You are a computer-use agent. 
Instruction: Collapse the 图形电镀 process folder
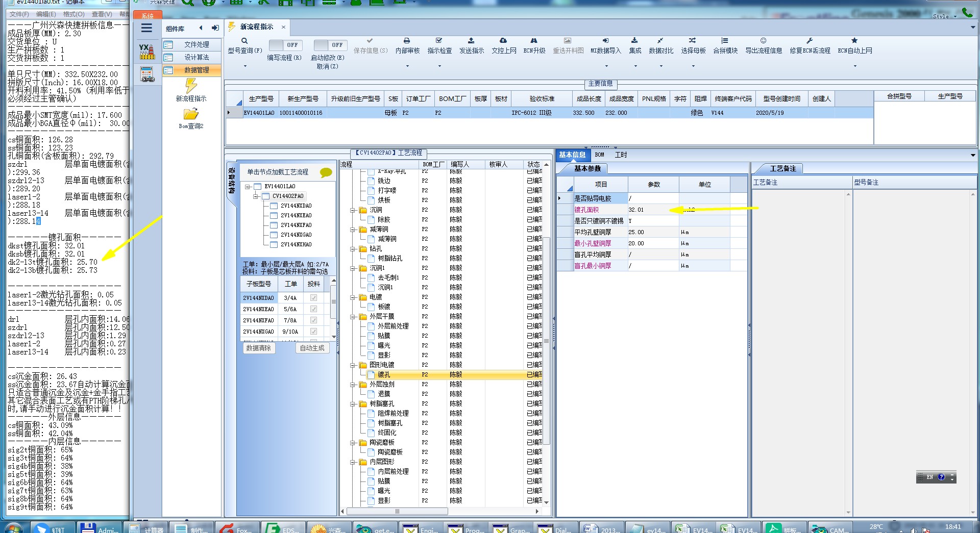[x=353, y=365]
